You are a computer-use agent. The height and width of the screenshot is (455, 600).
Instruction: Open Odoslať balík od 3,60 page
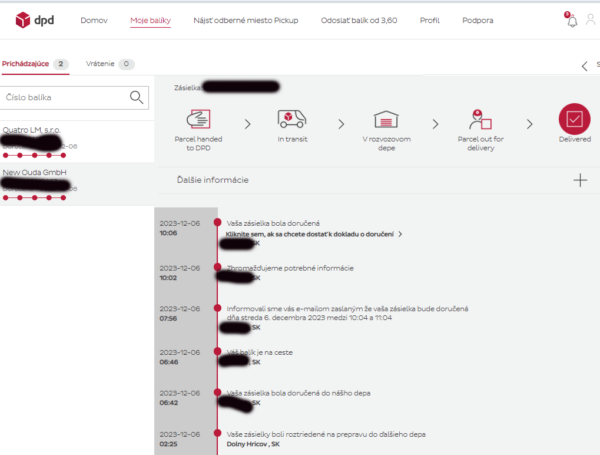click(358, 21)
